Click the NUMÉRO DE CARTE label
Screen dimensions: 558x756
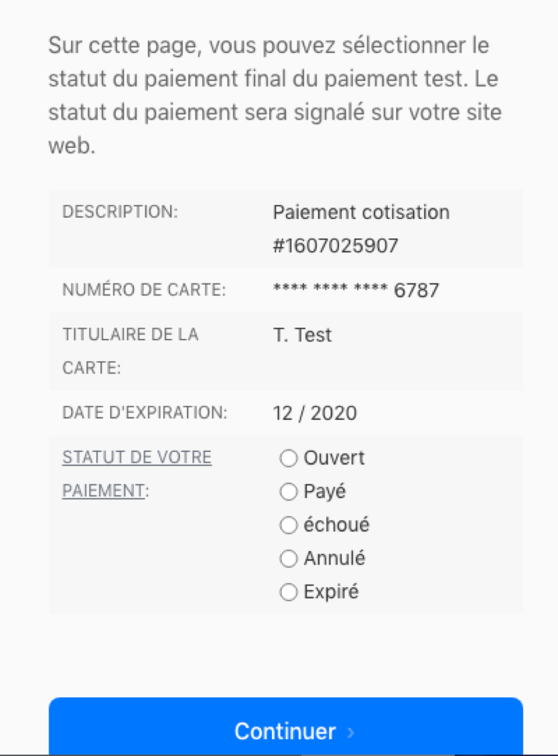pyautogui.click(x=144, y=290)
